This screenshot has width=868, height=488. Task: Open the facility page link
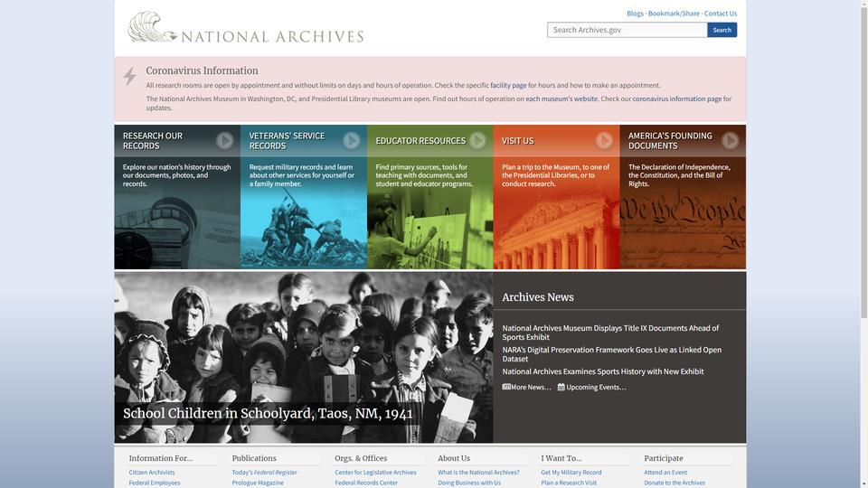point(508,85)
